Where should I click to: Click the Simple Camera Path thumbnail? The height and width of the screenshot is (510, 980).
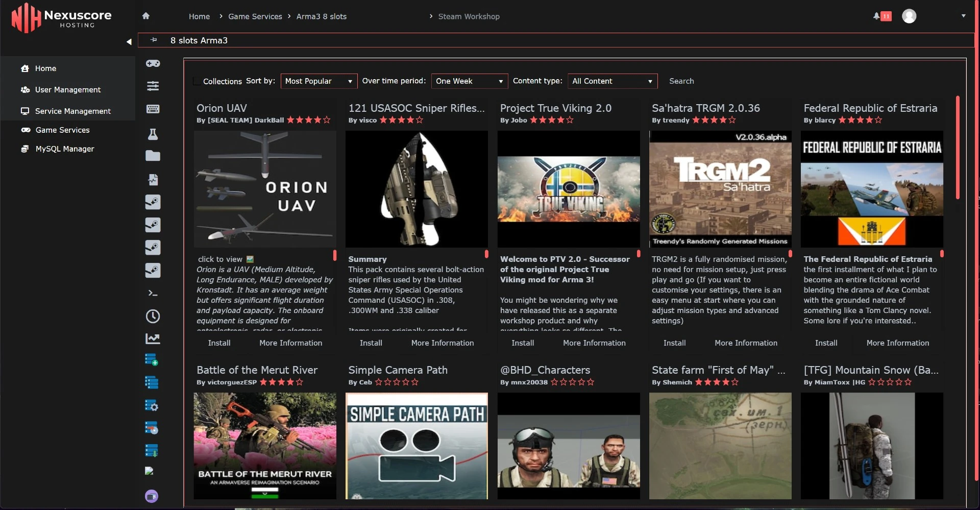click(416, 446)
